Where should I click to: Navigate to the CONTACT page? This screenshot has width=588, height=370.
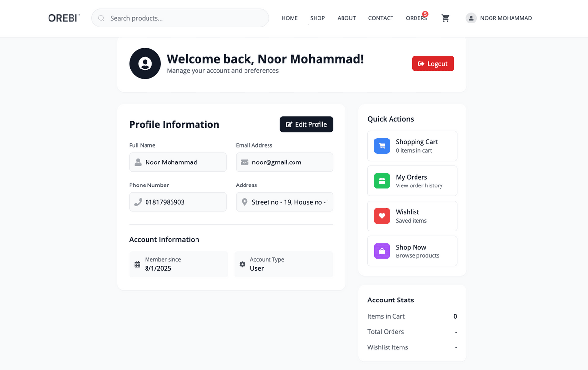(381, 18)
